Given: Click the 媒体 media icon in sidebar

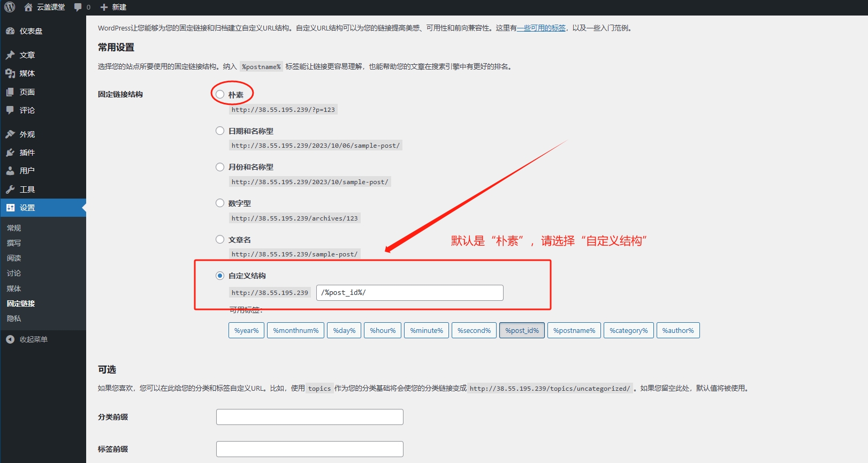Looking at the screenshot, I should pyautogui.click(x=10, y=73).
